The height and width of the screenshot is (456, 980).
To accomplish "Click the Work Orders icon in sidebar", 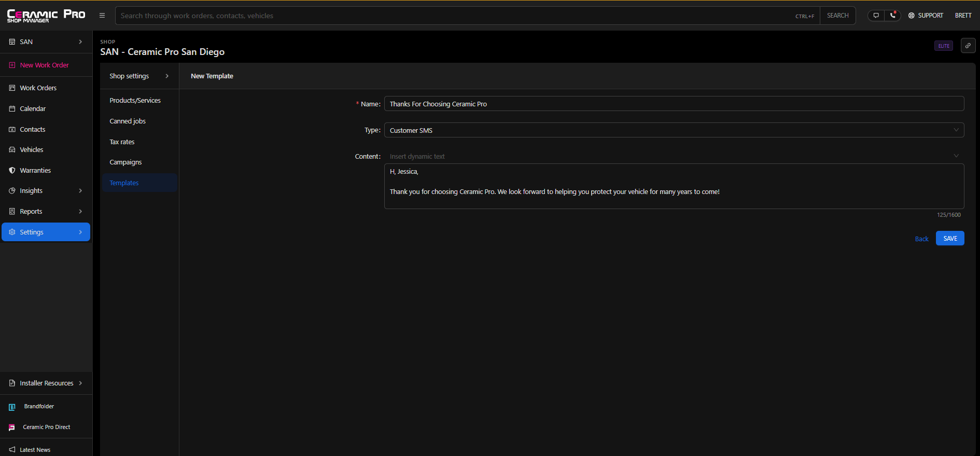I will point(12,88).
